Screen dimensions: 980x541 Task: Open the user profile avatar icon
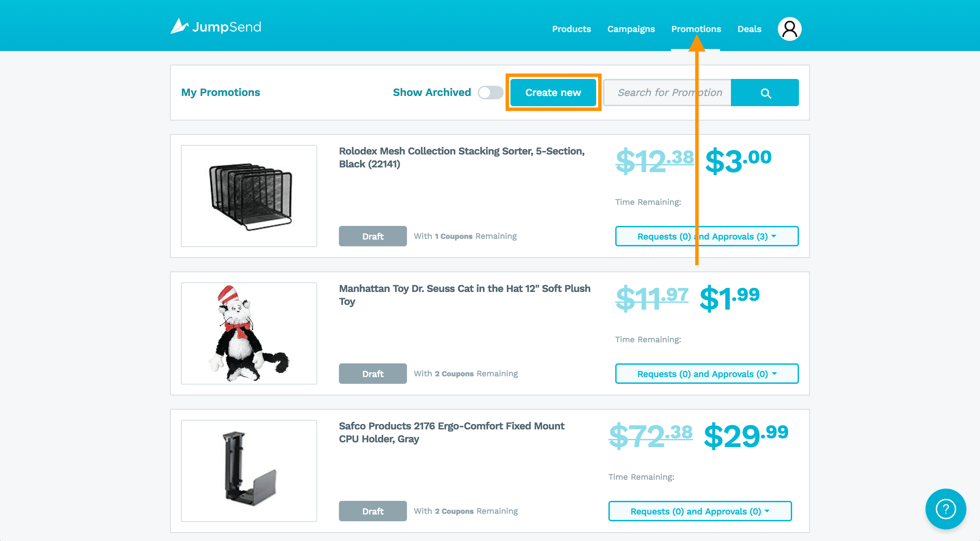point(789,29)
